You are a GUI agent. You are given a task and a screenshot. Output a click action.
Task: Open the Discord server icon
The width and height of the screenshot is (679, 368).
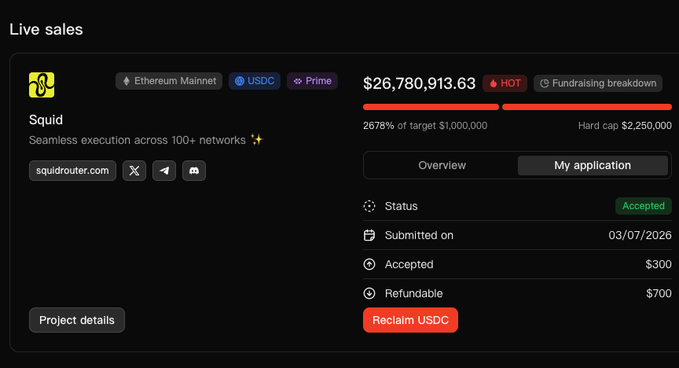[x=194, y=171]
